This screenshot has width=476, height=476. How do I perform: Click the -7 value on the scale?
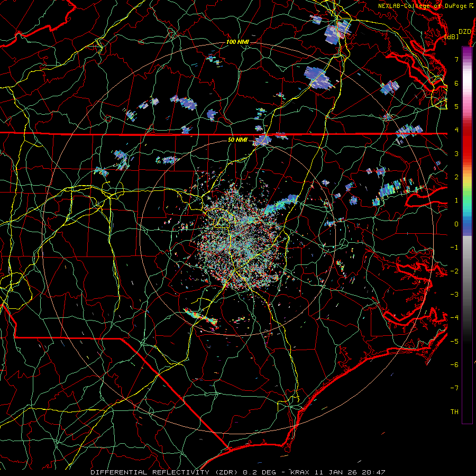(x=454, y=388)
